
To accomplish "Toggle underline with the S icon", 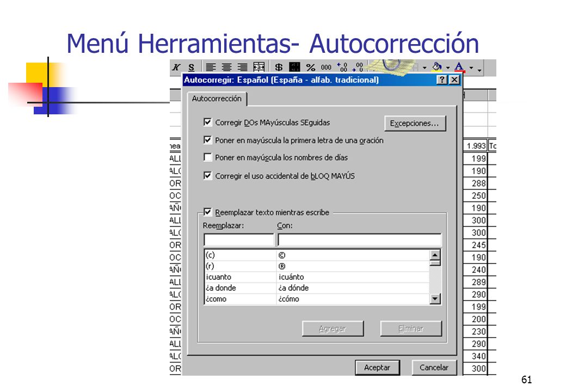I will [x=192, y=67].
